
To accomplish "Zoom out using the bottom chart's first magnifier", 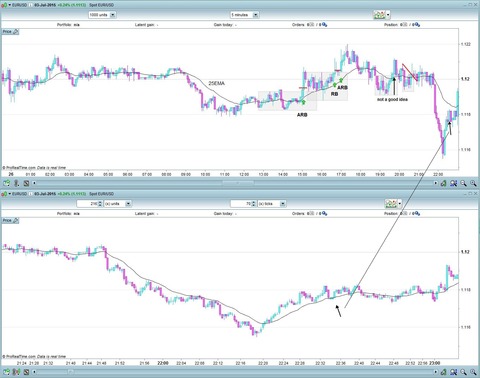I will 463,372.
